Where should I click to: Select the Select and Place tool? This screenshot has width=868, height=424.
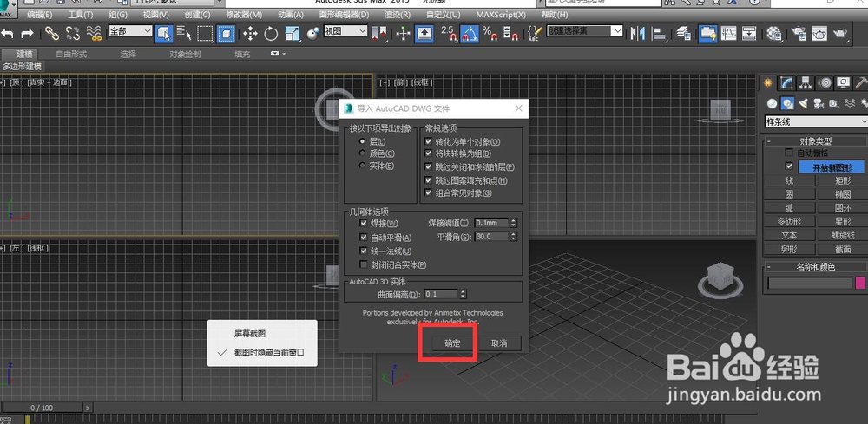(312, 34)
